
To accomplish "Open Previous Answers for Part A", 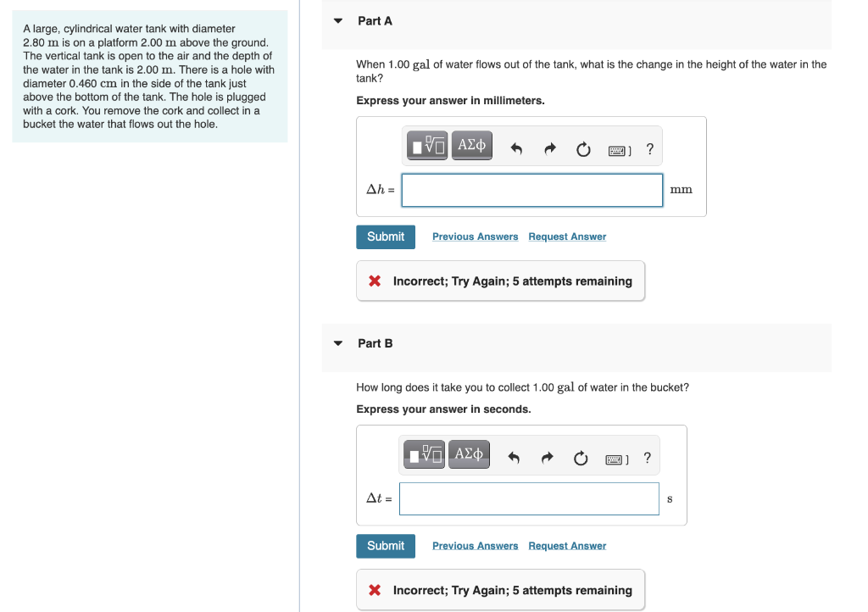I will click(x=475, y=236).
